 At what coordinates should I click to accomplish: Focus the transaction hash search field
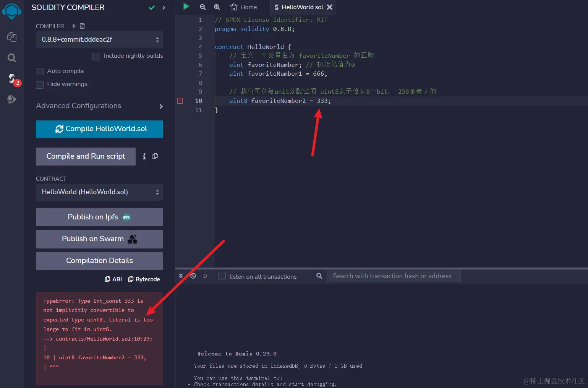pos(394,276)
